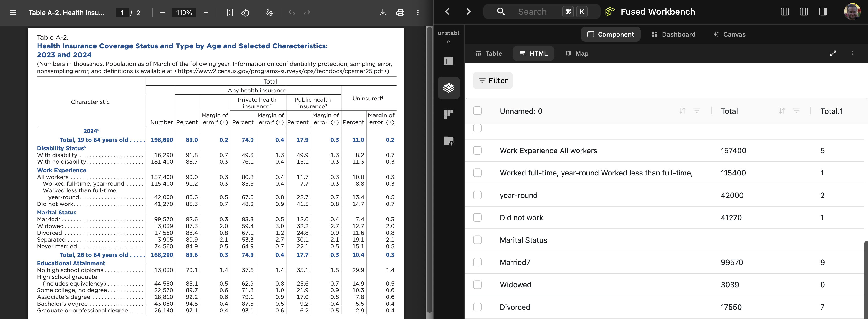868x319 pixels.
Task: Click the 157400 cell in Total column
Action: tap(733, 151)
